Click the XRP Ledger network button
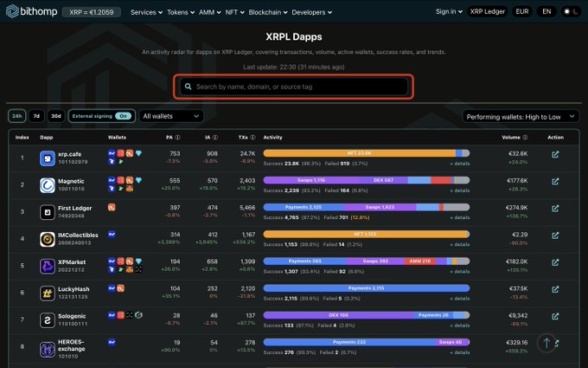The image size is (588, 368). coord(488,11)
